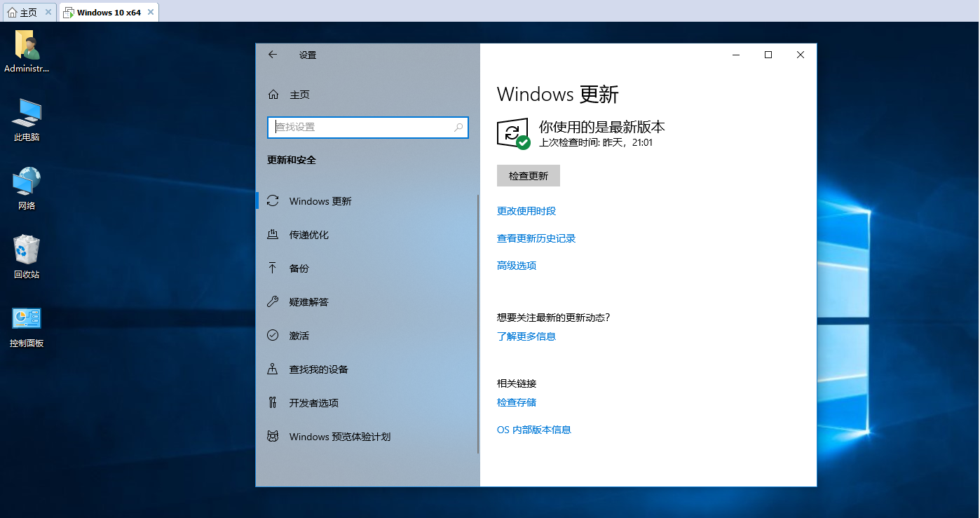Click the 相关链接 heading

(x=517, y=383)
